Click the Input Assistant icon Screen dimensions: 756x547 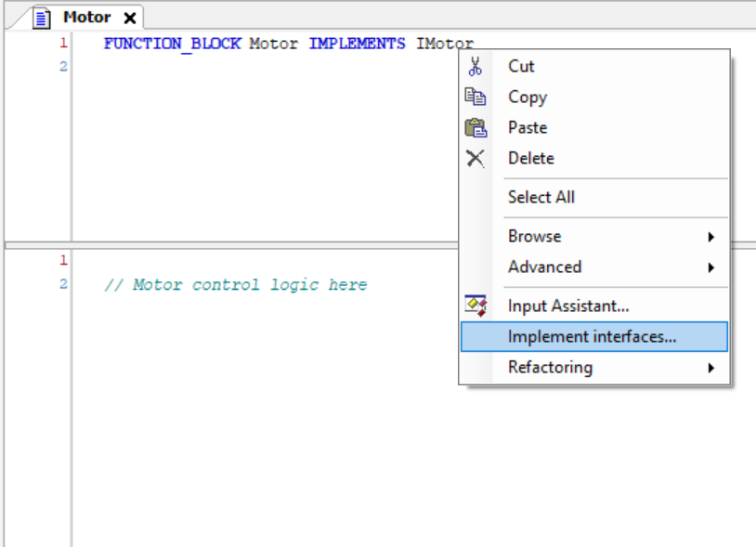tap(476, 306)
